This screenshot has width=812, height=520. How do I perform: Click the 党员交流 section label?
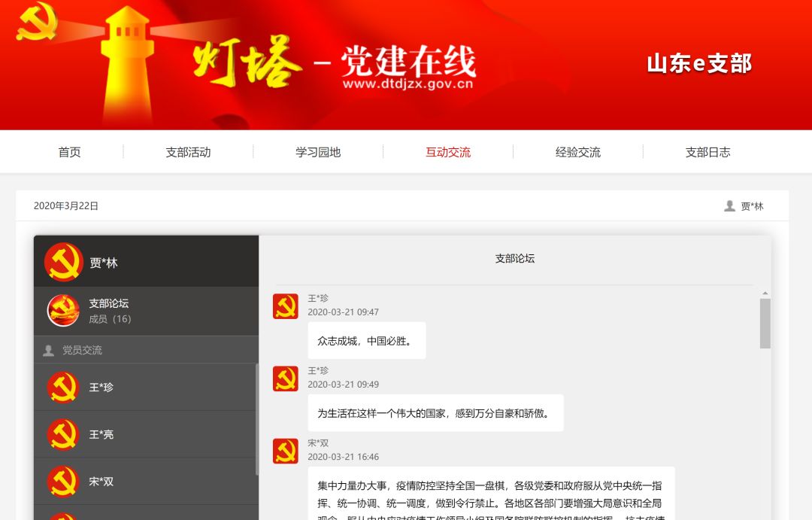tap(83, 350)
